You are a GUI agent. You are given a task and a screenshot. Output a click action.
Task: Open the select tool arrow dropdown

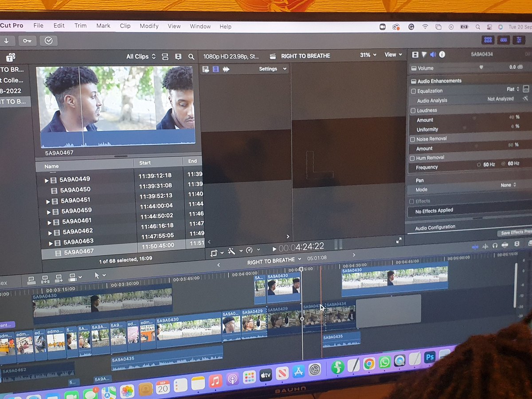click(100, 275)
